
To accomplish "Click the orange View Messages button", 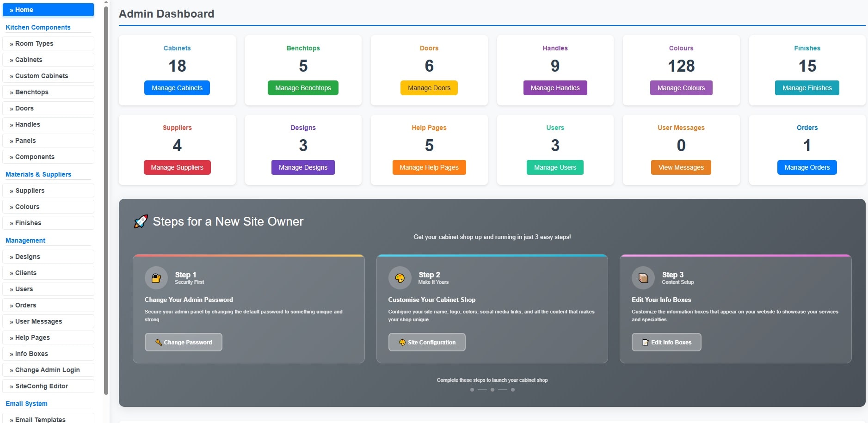I will pos(681,167).
